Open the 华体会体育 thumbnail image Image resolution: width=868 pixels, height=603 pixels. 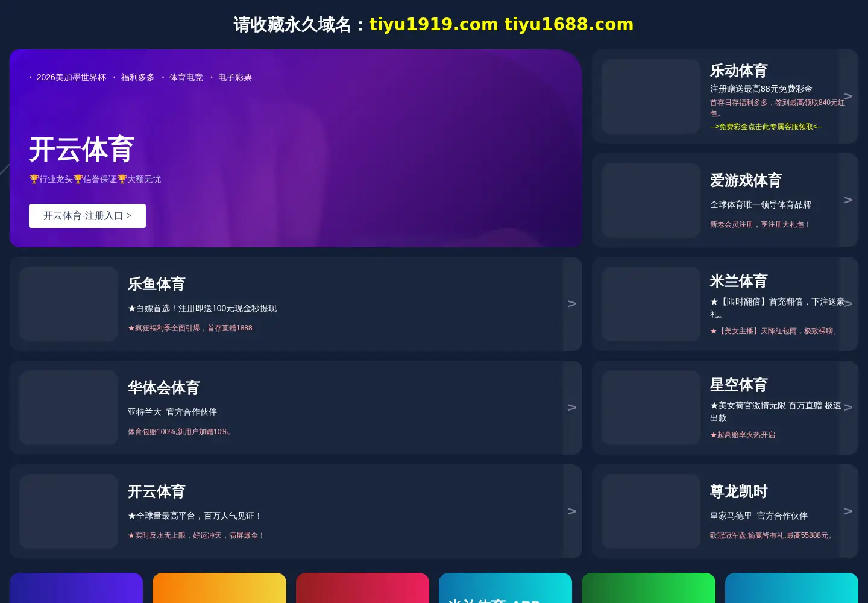[x=69, y=408]
